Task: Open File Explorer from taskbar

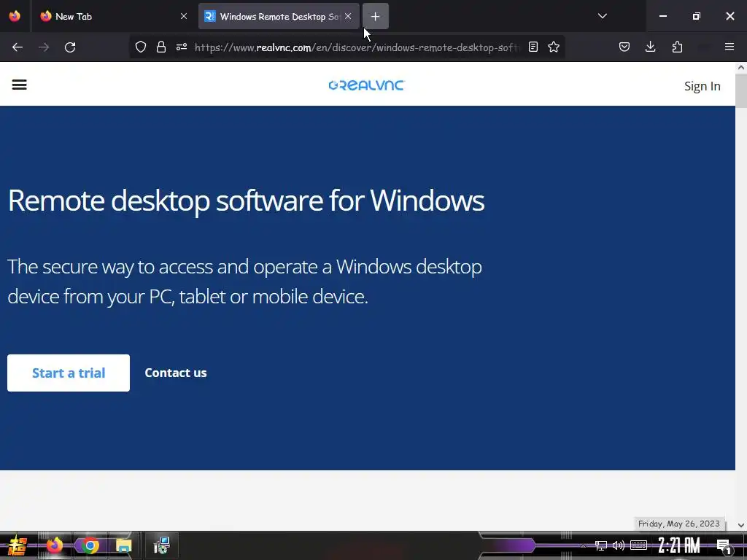Action: click(124, 545)
